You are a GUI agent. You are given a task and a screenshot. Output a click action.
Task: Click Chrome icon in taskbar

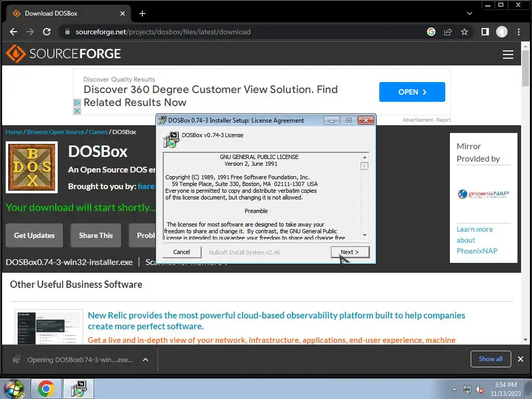click(x=46, y=389)
